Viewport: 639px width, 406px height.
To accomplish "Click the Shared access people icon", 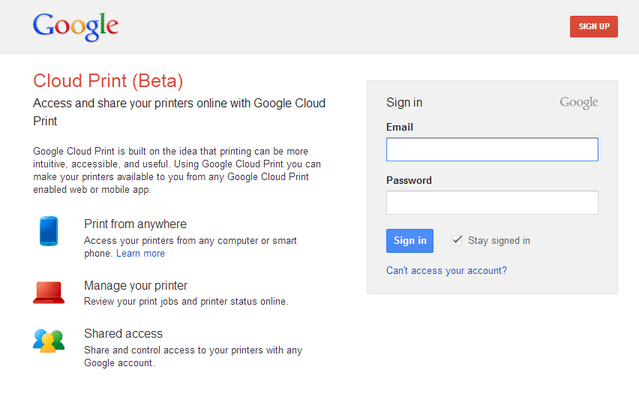I will [48, 341].
